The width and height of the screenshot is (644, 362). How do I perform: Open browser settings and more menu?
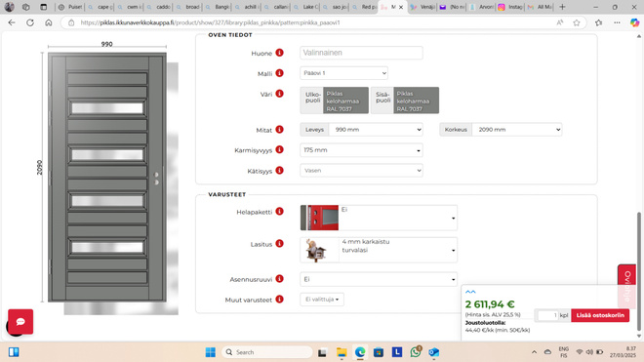(x=617, y=22)
